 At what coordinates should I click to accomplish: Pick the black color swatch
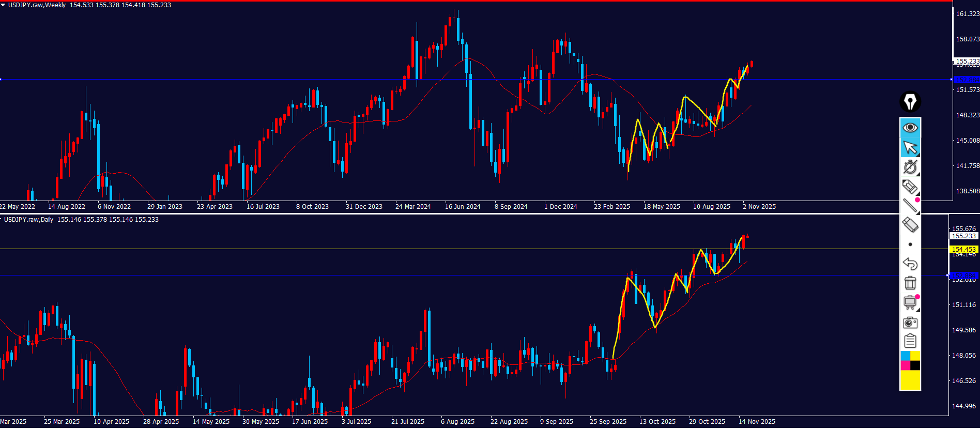coord(915,366)
